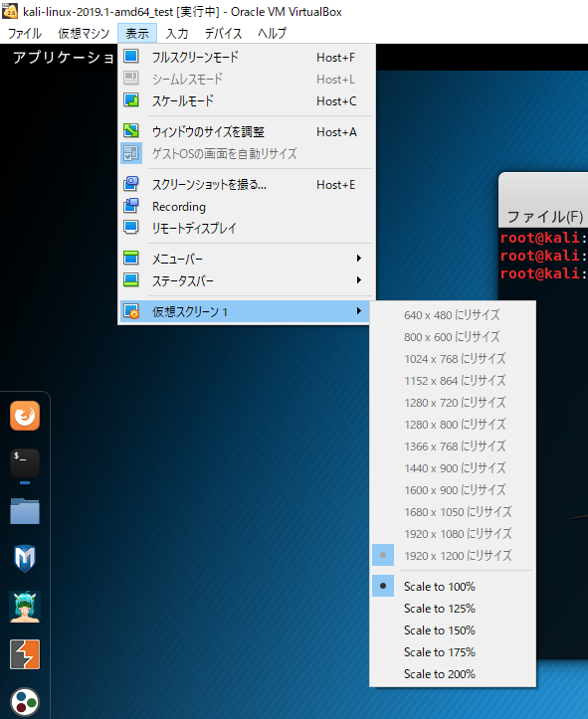588x719 pixels.
Task: Open the three-colored-dots app icon in dock
Action: tap(25, 702)
